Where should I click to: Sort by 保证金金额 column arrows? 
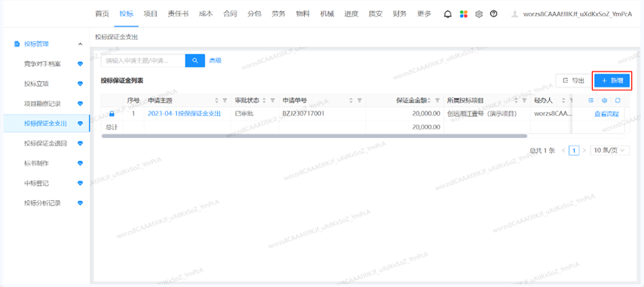click(x=429, y=100)
